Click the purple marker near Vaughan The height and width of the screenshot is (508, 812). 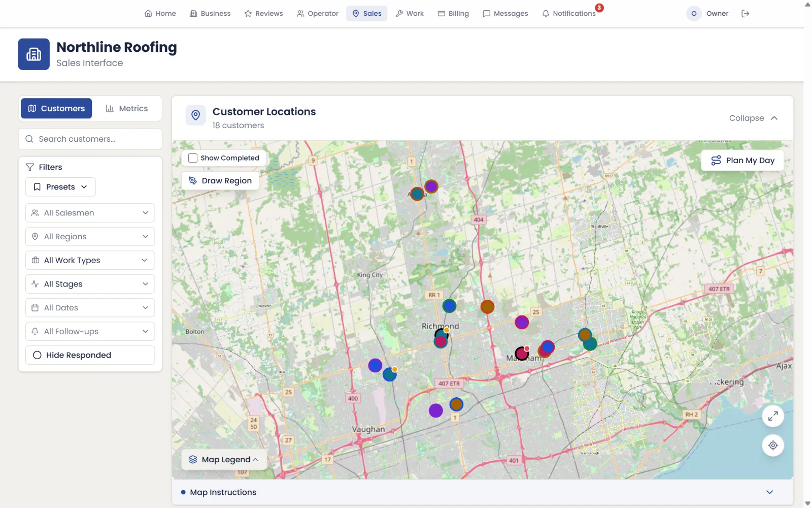[436, 410]
